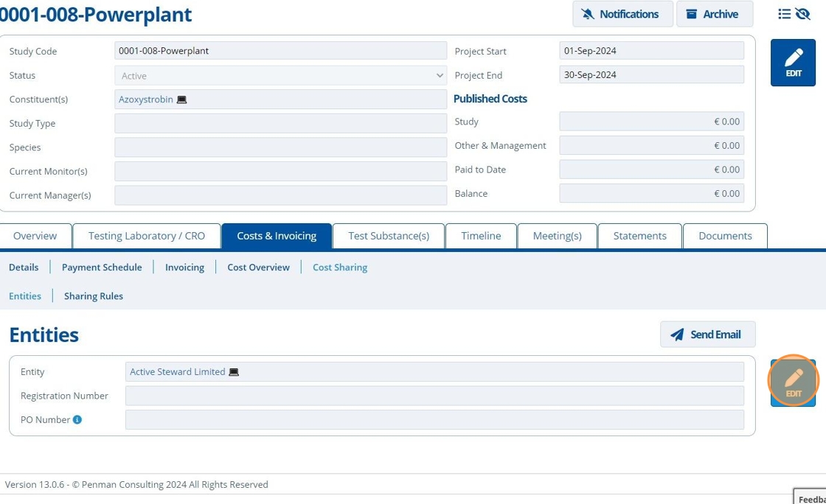Click the Version 13.0.6 footer text
The width and height of the screenshot is (826, 504).
136,485
